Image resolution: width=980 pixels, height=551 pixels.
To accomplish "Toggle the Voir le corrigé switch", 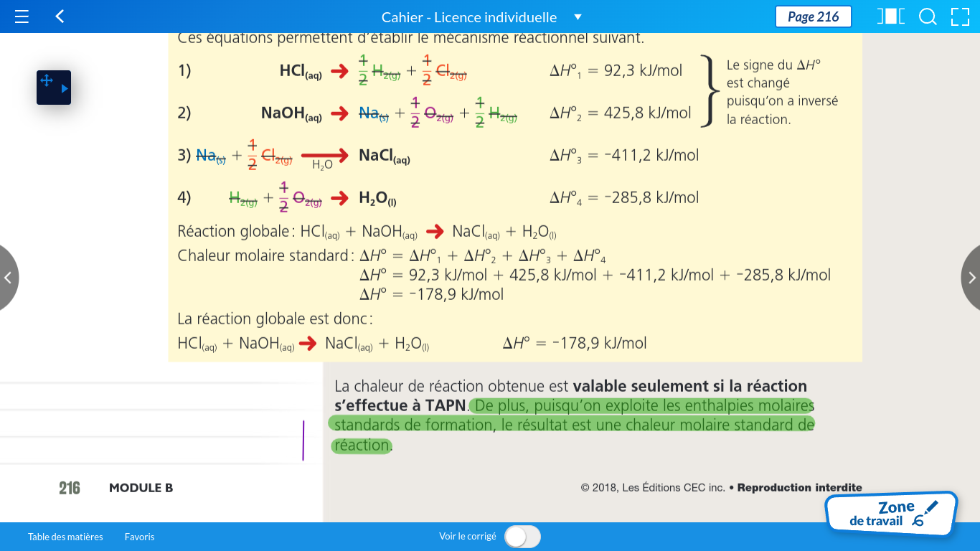I will [522, 537].
